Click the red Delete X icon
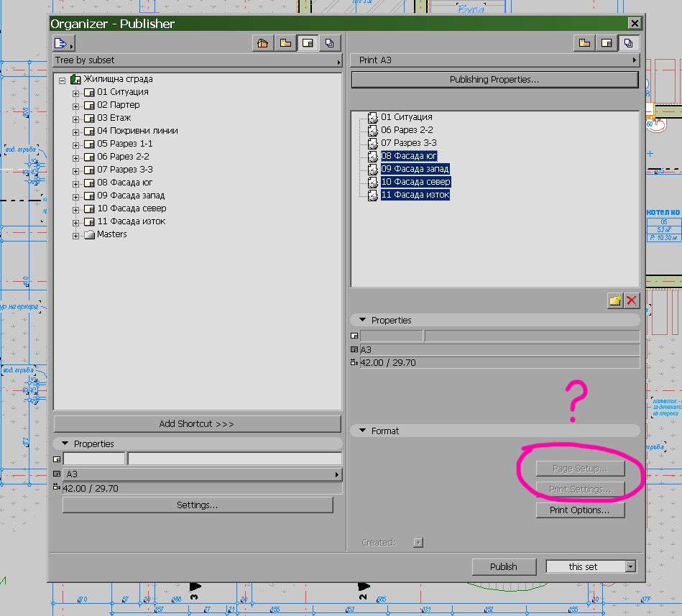The width and height of the screenshot is (682, 616). point(632,300)
